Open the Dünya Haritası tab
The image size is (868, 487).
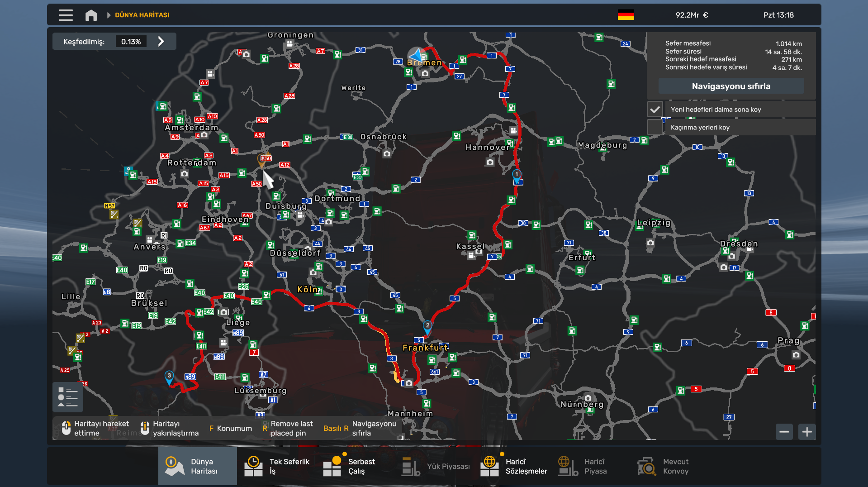click(198, 466)
